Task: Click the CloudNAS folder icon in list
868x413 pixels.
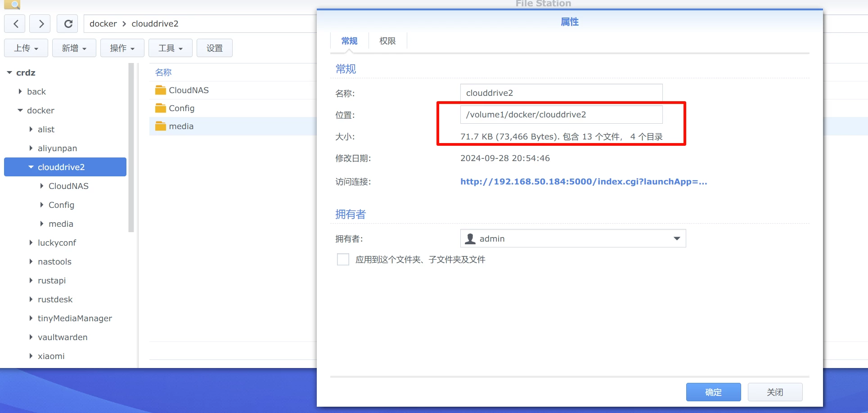Action: point(161,90)
